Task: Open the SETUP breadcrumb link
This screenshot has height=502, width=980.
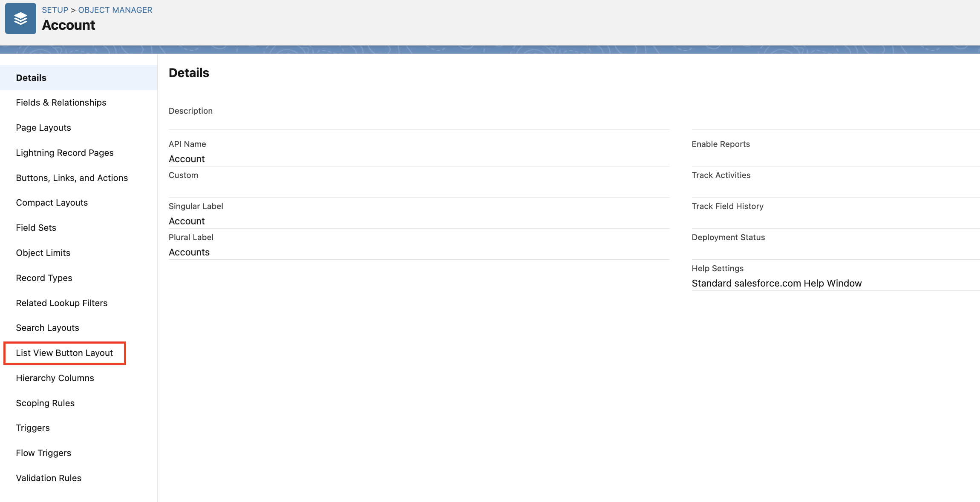Action: coord(55,10)
